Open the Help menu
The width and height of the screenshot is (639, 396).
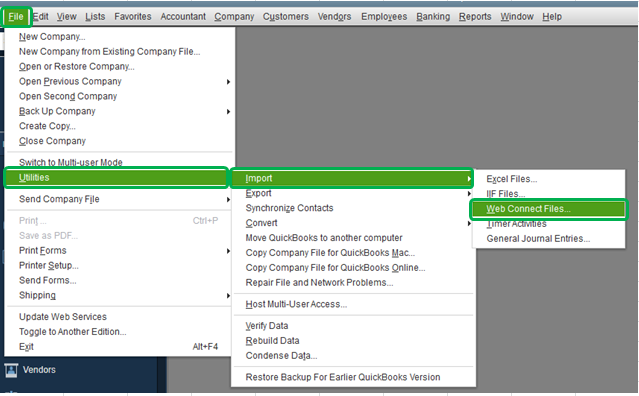(x=552, y=17)
